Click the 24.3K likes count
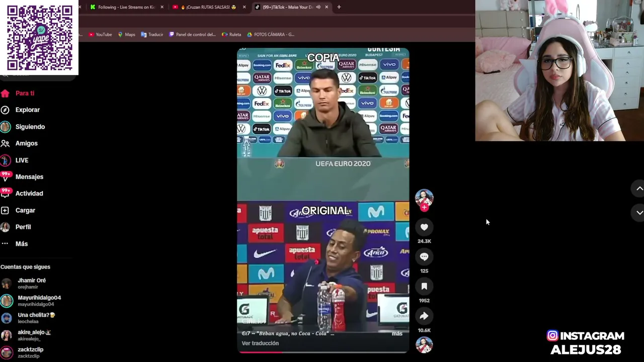 coord(424,241)
